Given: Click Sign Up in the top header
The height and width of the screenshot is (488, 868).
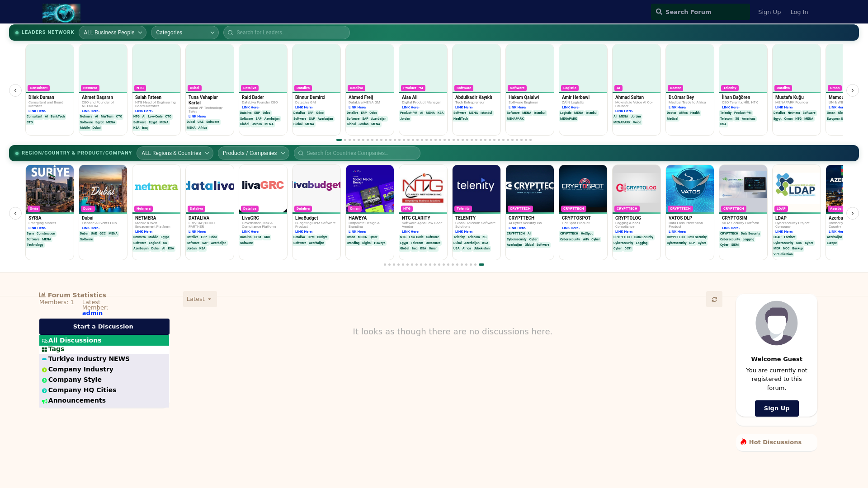Looking at the screenshot, I should point(769,12).
